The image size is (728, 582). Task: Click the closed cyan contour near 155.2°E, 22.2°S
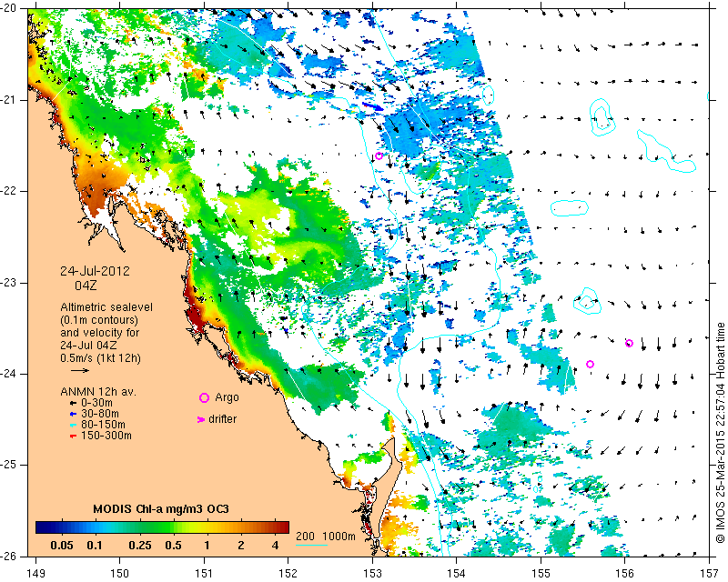[x=570, y=207]
